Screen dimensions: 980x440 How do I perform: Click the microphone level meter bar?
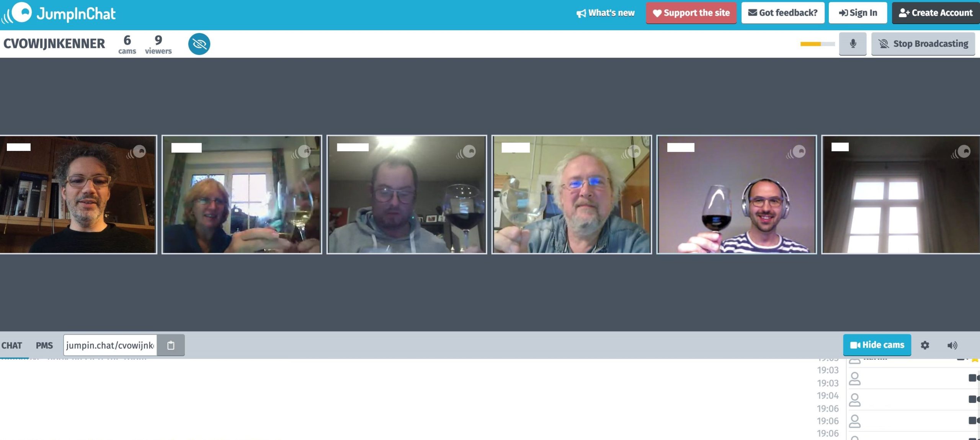pyautogui.click(x=817, y=44)
